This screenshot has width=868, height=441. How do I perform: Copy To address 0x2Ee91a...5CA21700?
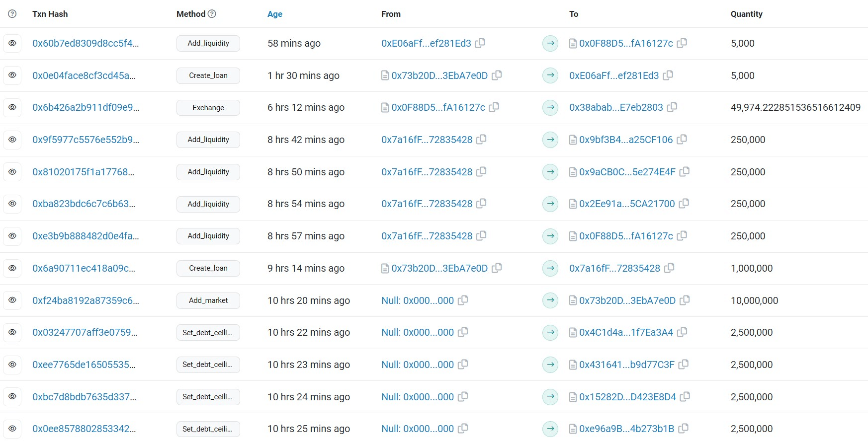684,204
